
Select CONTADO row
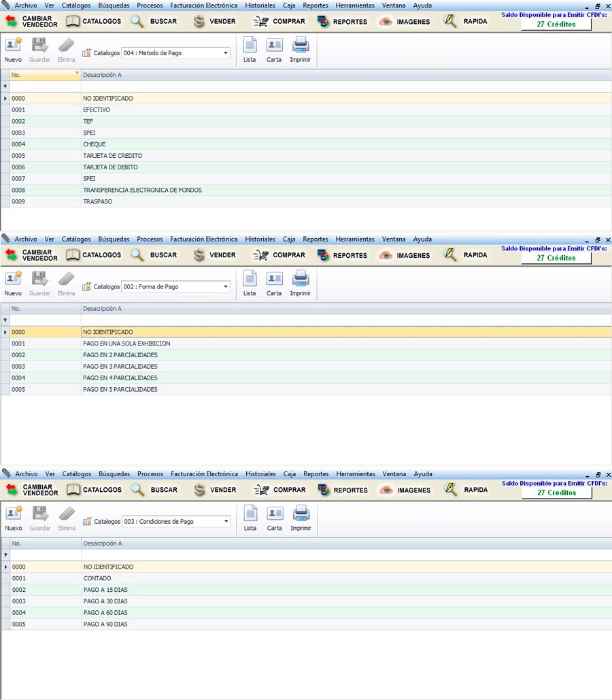coord(306,578)
